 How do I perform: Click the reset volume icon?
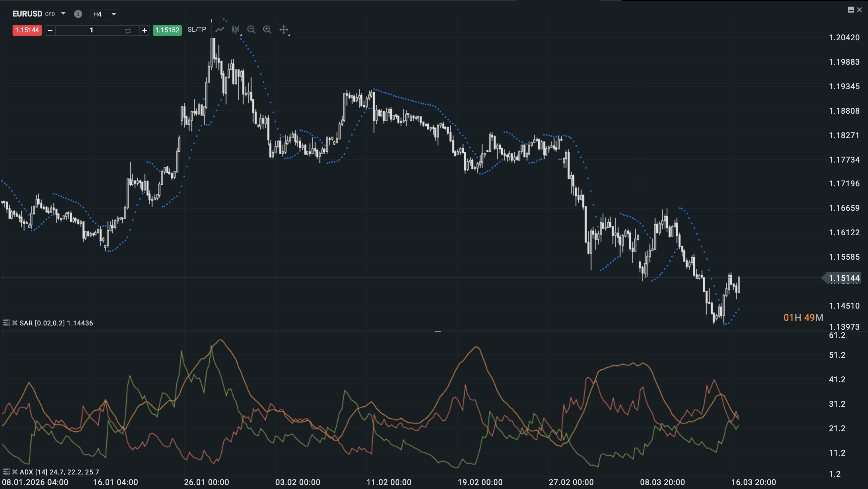128,30
